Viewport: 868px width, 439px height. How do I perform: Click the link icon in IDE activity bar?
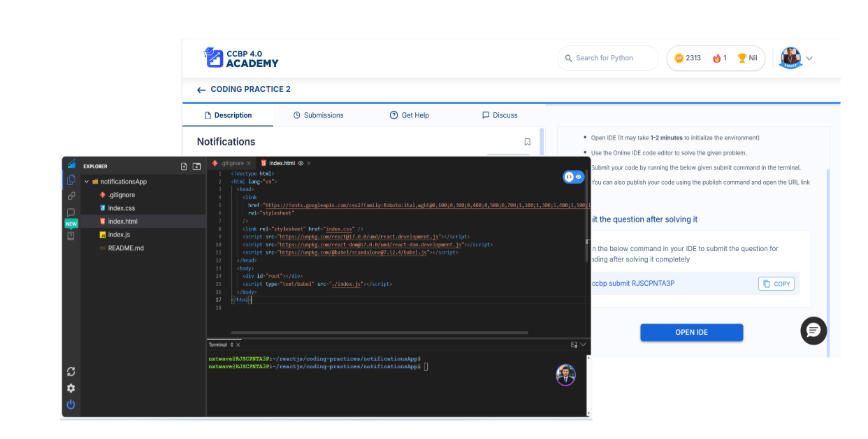coord(71,196)
